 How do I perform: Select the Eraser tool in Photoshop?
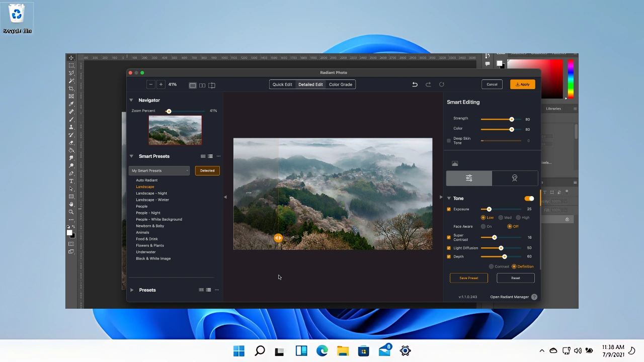coord(71,143)
